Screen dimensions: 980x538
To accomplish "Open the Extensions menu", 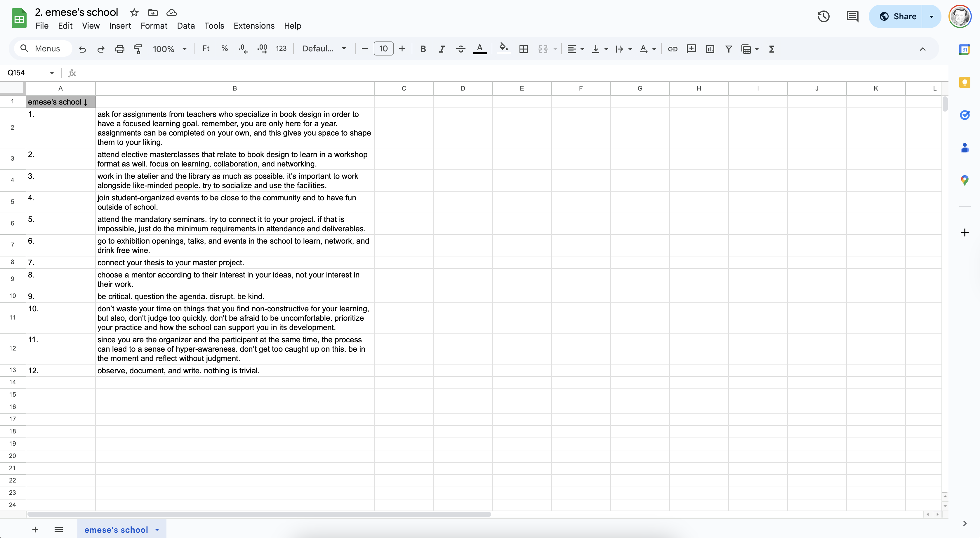I will (254, 26).
